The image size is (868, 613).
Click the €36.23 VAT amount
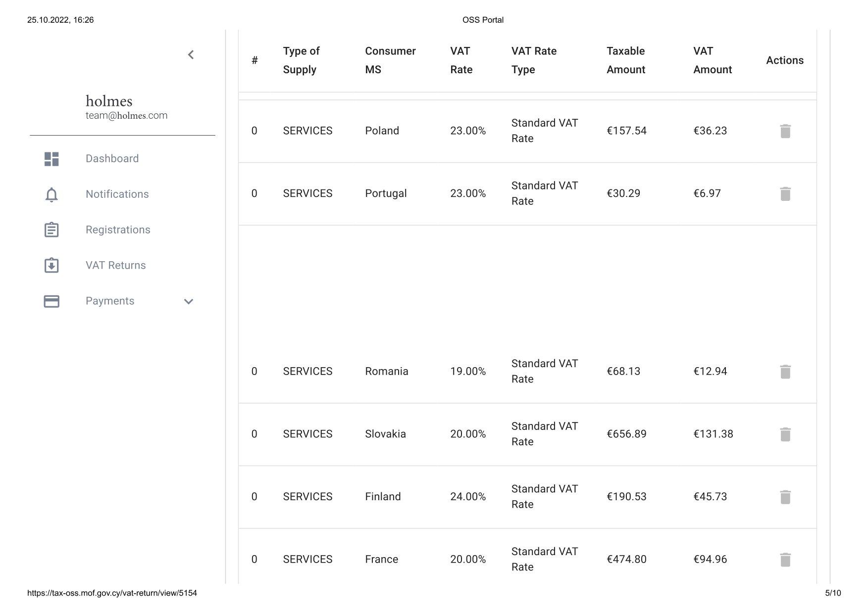710,131
